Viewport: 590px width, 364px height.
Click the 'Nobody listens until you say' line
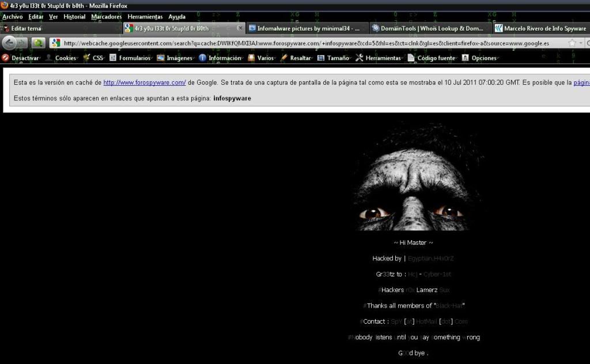pos(414,338)
